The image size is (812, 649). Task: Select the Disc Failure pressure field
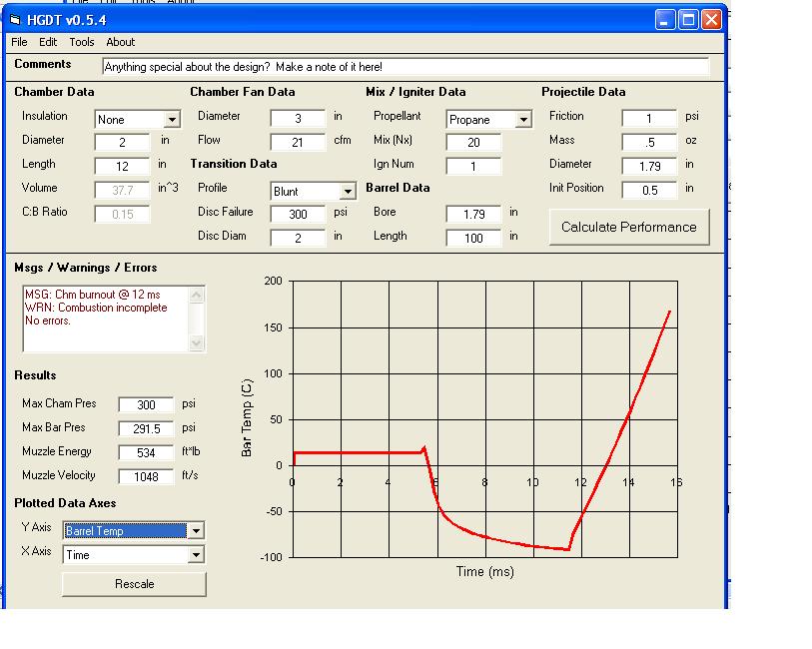click(298, 214)
